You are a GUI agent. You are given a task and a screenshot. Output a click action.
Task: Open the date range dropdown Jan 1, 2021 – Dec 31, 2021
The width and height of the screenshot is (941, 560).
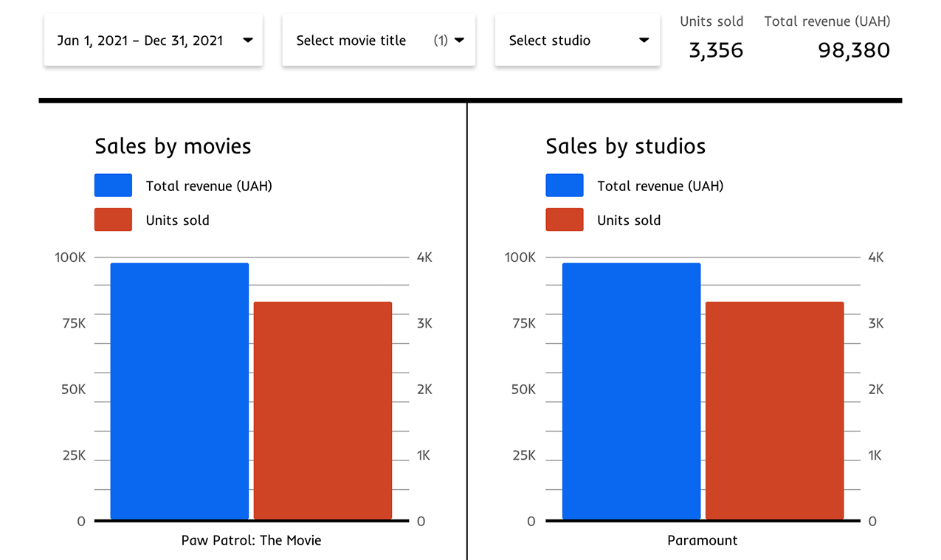154,41
